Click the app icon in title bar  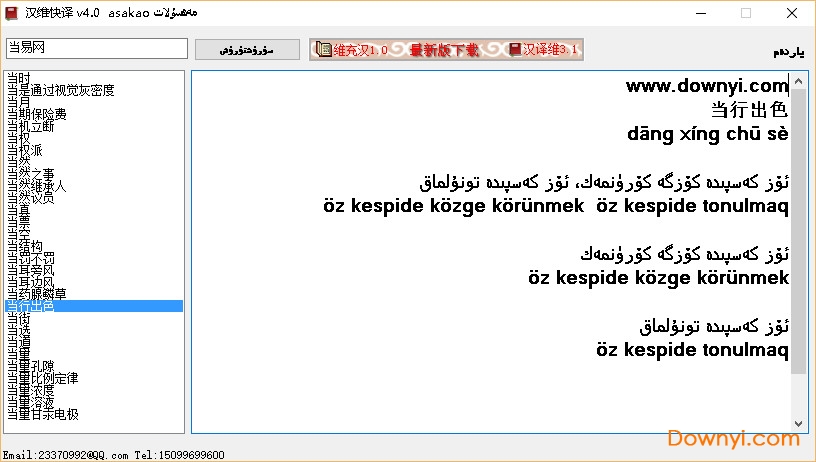coord(12,13)
